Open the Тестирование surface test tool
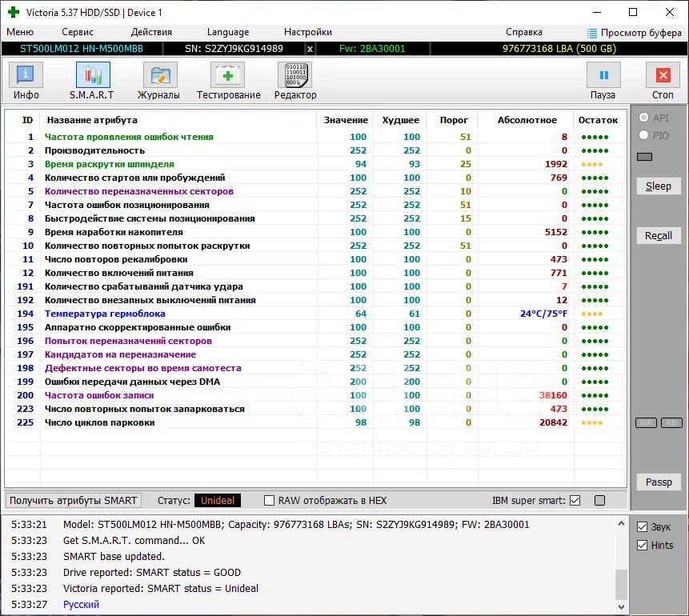This screenshot has height=616, width=689. (x=229, y=81)
